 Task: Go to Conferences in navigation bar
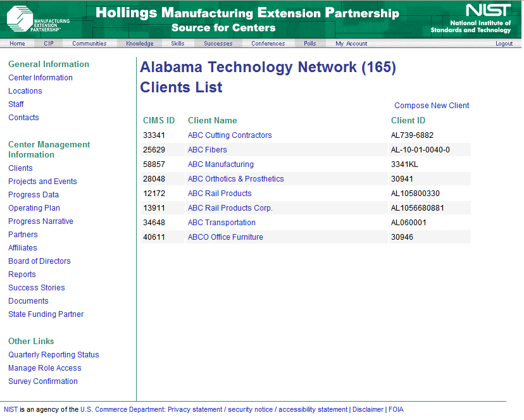(x=268, y=44)
